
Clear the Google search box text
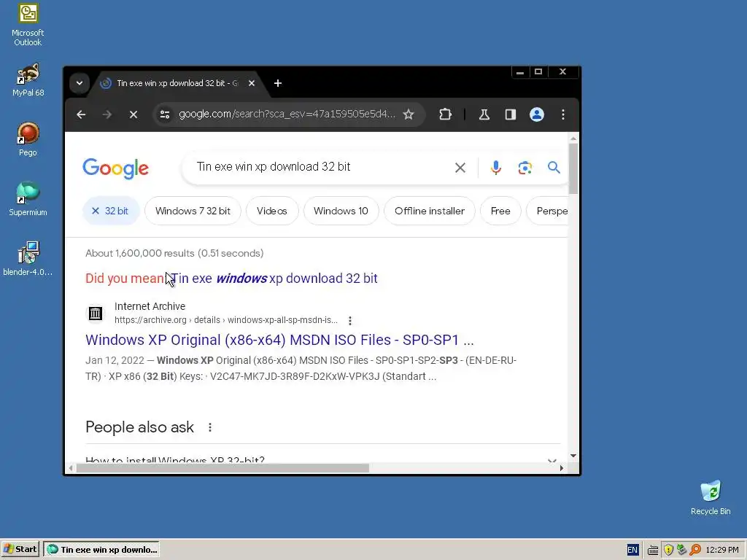coord(460,168)
